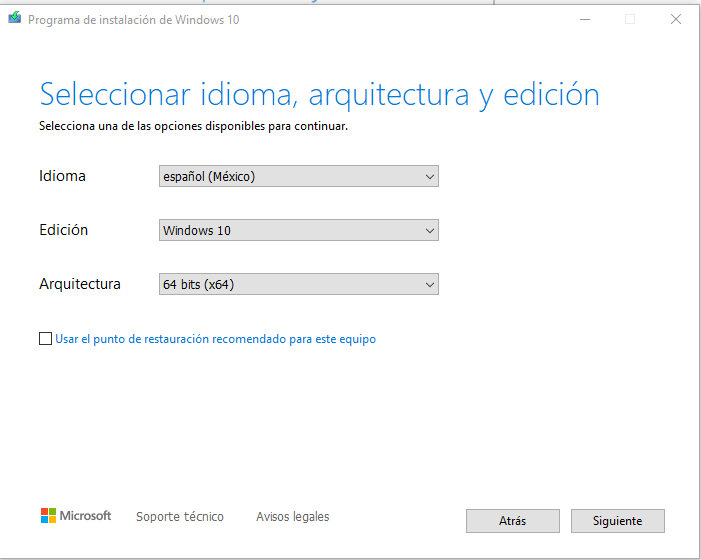Open the Soporte técnico link
This screenshot has height=560, width=701.
[x=180, y=517]
